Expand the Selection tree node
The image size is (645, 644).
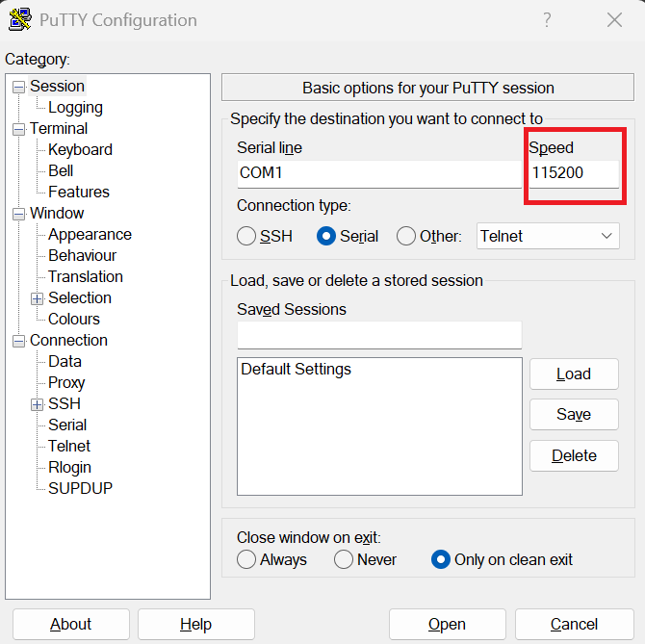(38, 298)
